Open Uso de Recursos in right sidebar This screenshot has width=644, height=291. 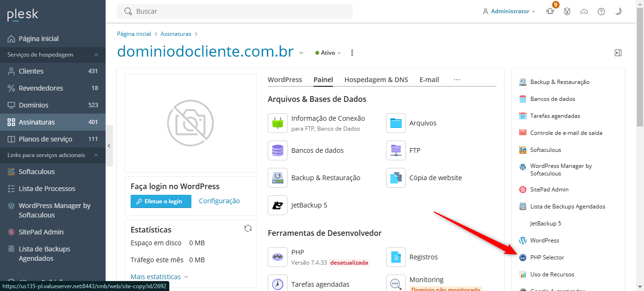(x=552, y=274)
